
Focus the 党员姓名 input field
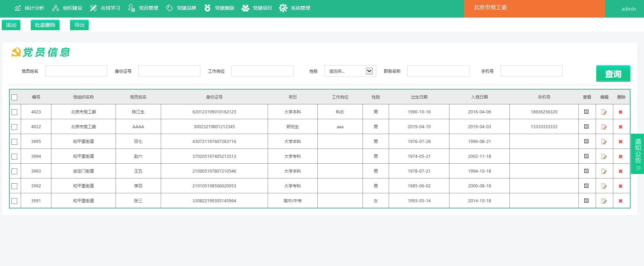pos(76,71)
